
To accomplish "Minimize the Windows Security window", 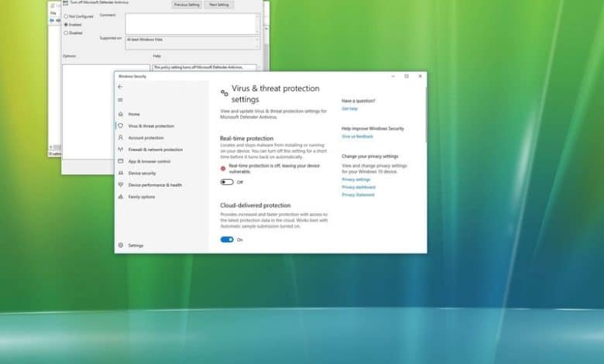I will pyautogui.click(x=393, y=76).
